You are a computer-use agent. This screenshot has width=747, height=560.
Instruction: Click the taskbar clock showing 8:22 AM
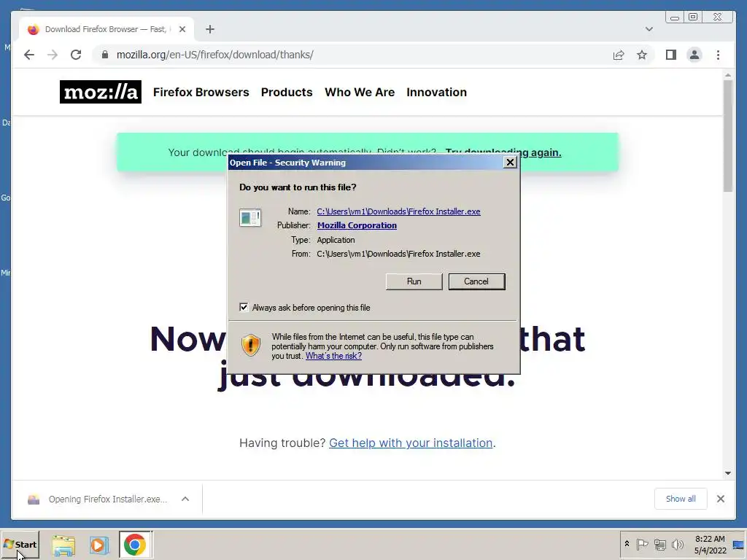710,544
